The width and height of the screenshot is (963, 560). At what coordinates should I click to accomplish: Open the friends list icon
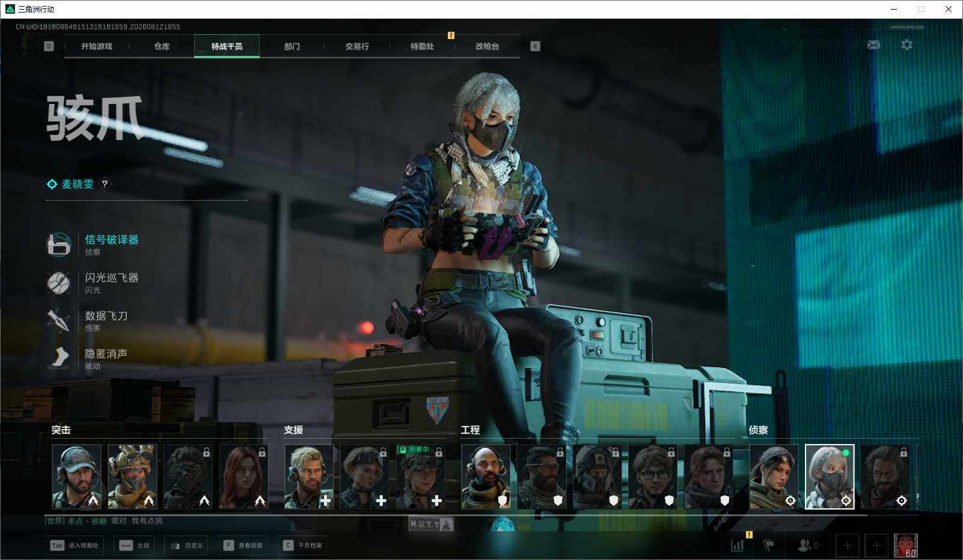(804, 546)
